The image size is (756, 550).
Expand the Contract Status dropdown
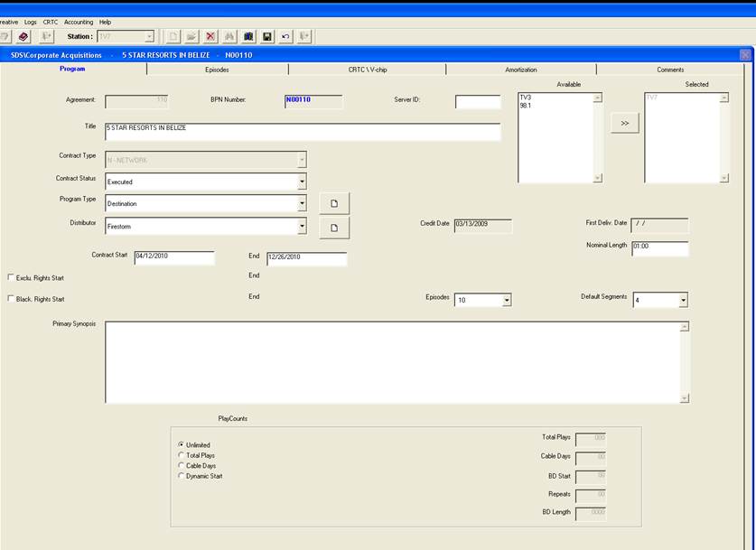click(x=302, y=182)
